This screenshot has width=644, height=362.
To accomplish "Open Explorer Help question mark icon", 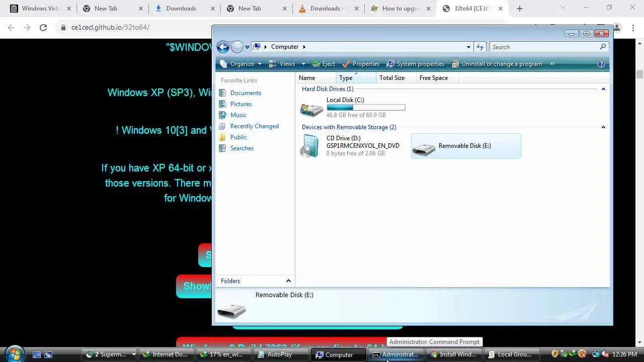I will click(601, 64).
